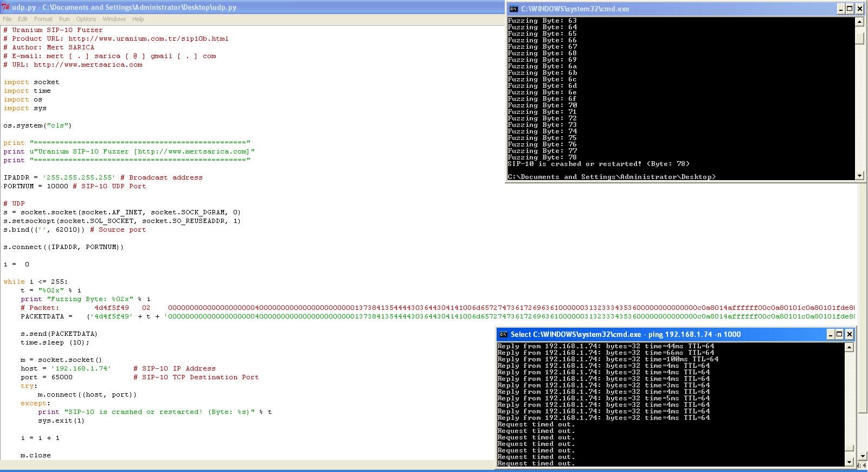Click the time.sleep (10); line
Screen dimensions: 868x472
[x=55, y=342]
